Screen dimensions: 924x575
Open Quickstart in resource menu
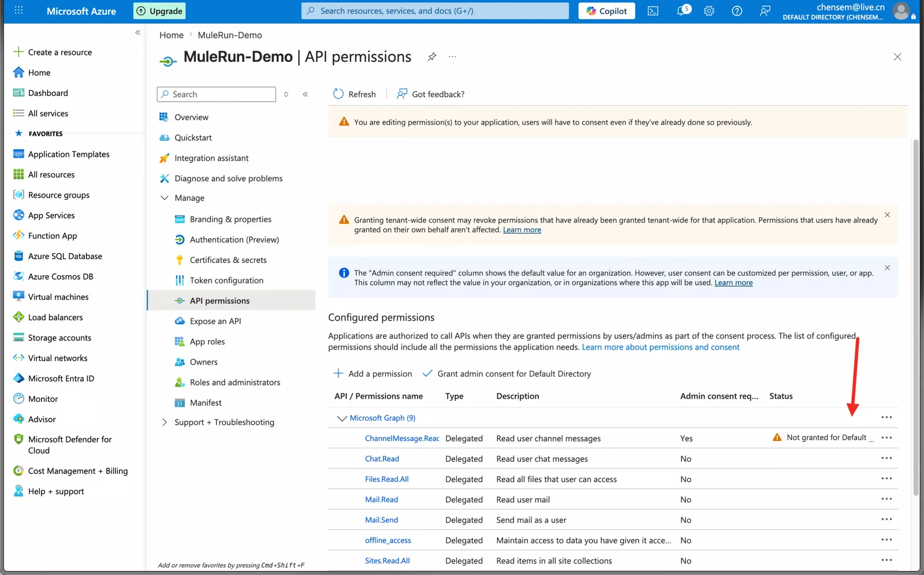point(193,138)
